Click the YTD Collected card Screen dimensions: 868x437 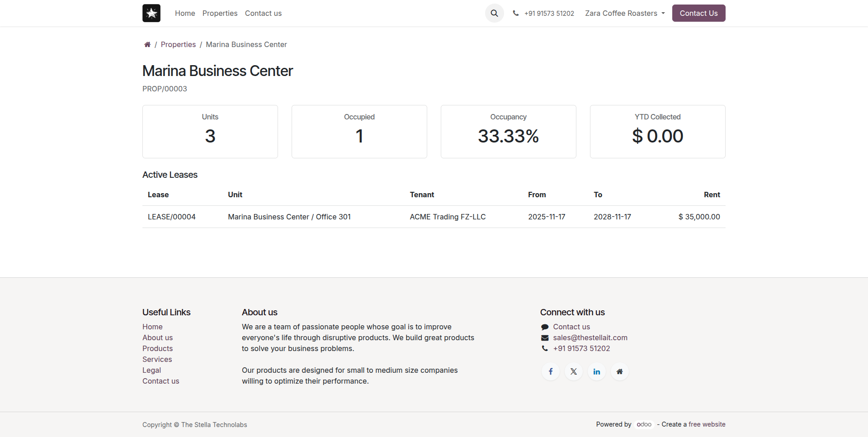click(658, 132)
